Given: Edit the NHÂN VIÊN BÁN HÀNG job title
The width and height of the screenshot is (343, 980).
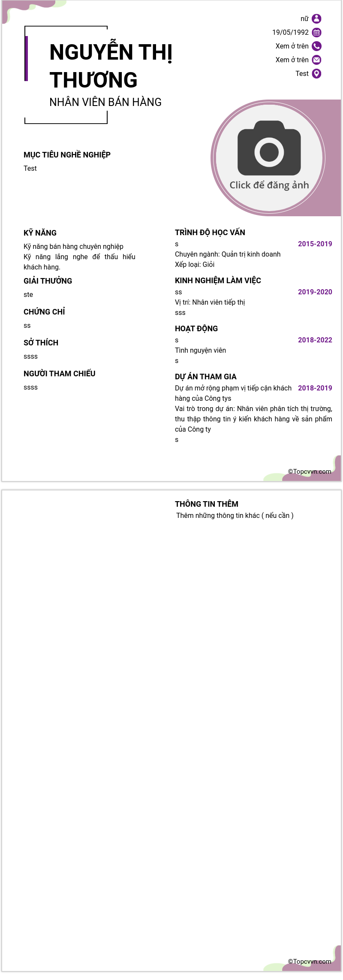Looking at the screenshot, I should click(x=105, y=102).
